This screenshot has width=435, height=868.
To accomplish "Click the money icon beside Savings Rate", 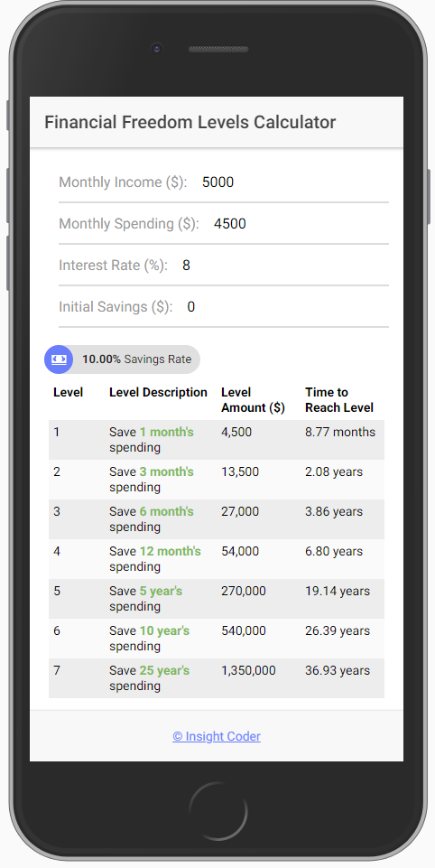I will 59,359.
